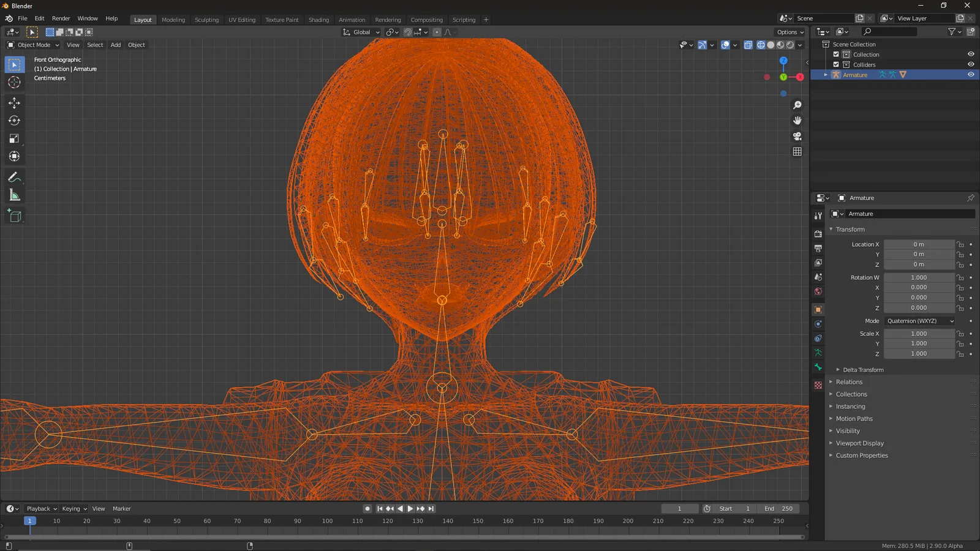Open the Render menu in the top bar
Image resolution: width=980 pixels, height=551 pixels.
pyautogui.click(x=61, y=18)
